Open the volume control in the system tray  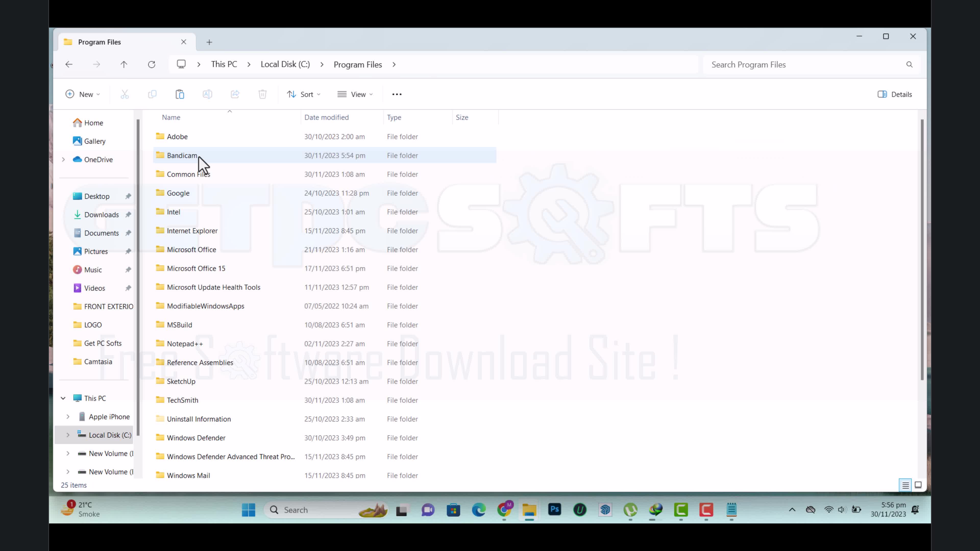coord(841,510)
